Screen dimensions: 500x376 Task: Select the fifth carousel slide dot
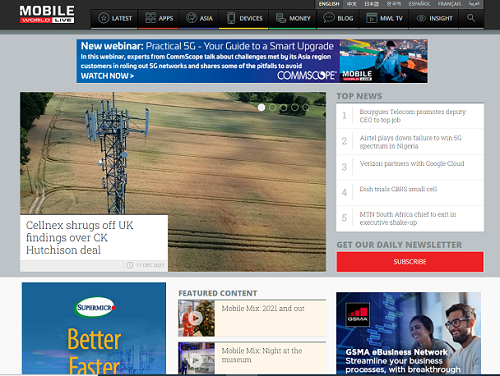pyautogui.click(x=306, y=107)
